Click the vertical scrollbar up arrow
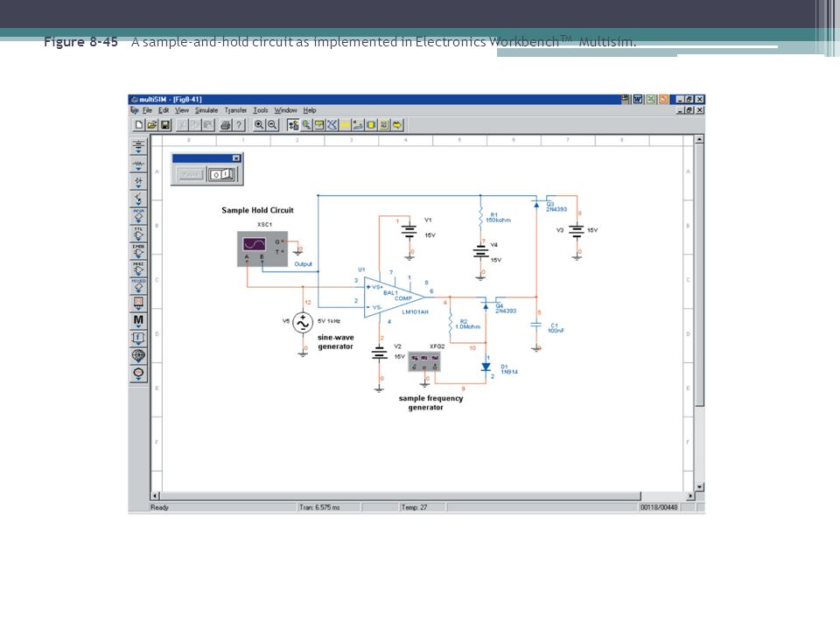This screenshot has width=840, height=630. tap(699, 139)
